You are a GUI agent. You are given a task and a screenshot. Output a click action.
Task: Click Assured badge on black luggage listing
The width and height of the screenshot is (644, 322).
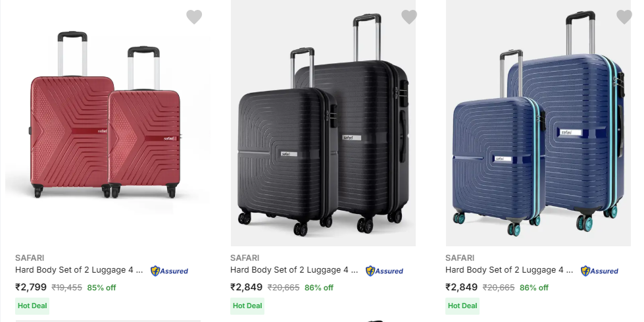point(385,271)
